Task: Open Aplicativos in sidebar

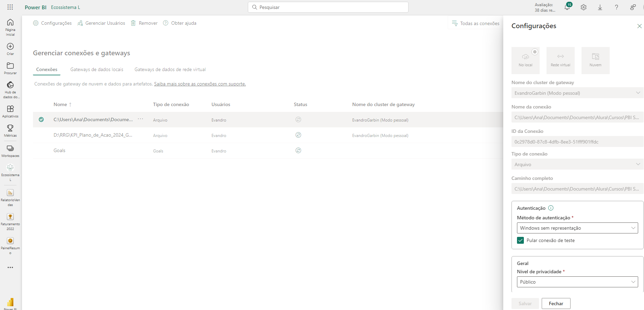Action: coord(10,112)
